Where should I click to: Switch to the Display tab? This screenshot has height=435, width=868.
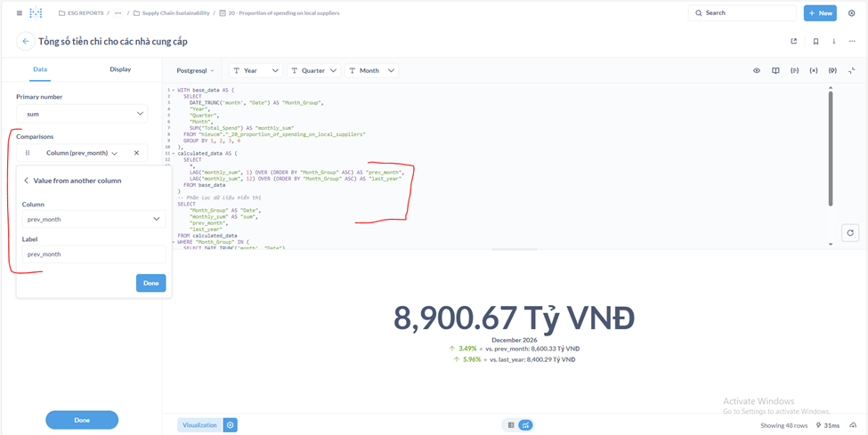click(120, 69)
